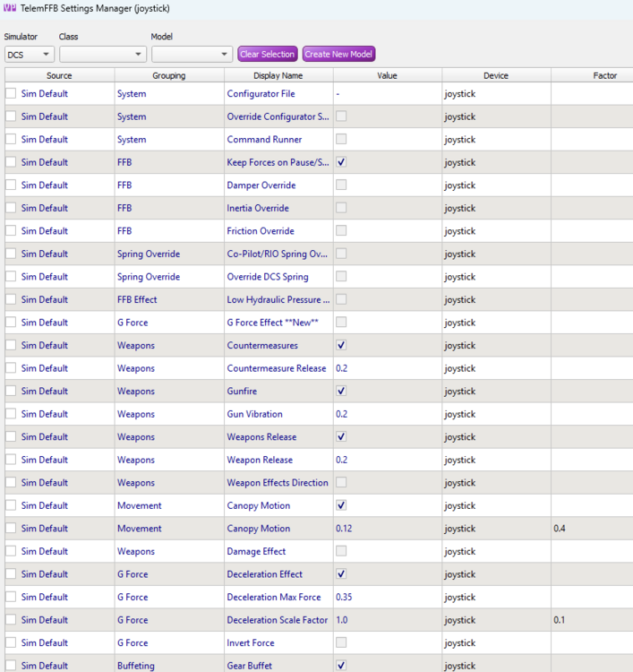
Task: Turn off Deceleration Effect checkbox
Action: coord(341,574)
